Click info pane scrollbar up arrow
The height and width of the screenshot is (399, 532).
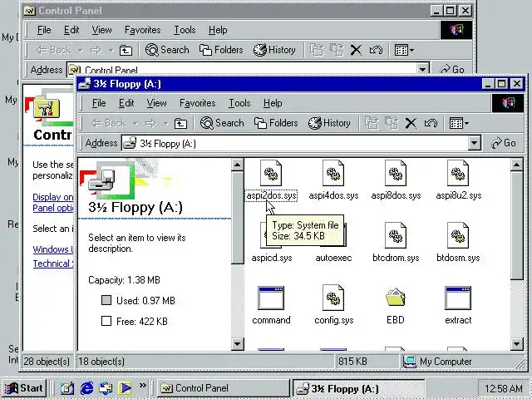(237, 165)
